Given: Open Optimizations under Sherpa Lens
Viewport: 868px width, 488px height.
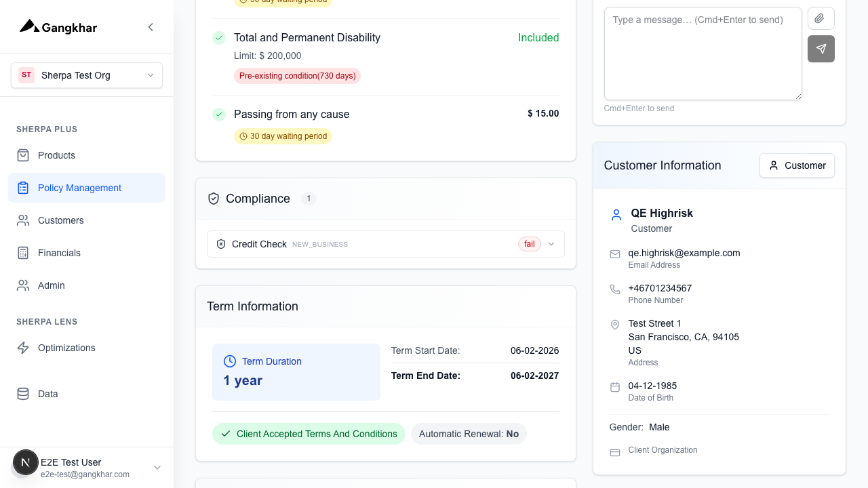Looking at the screenshot, I should click(87, 348).
